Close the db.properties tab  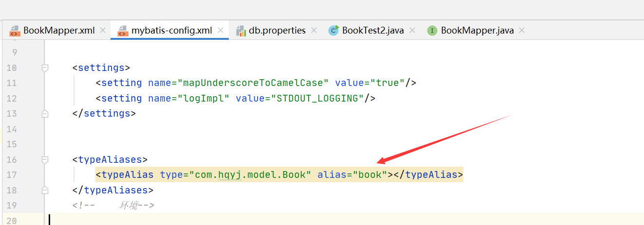click(x=314, y=30)
